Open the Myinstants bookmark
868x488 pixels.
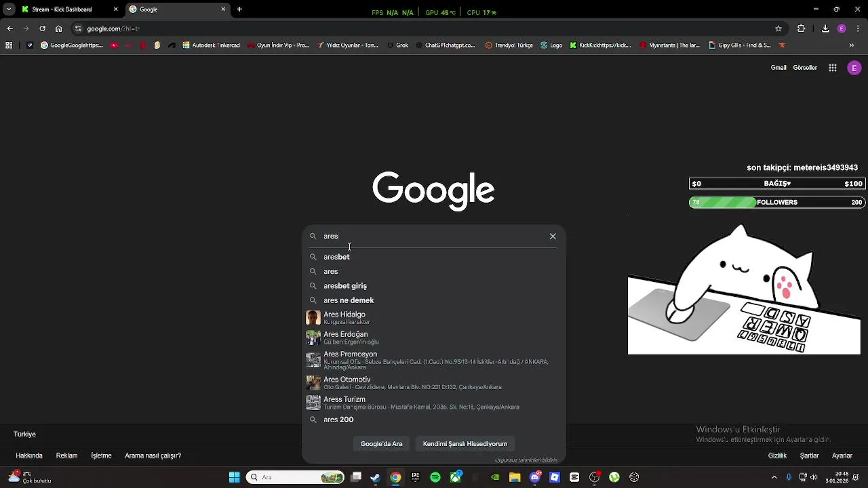pos(669,45)
